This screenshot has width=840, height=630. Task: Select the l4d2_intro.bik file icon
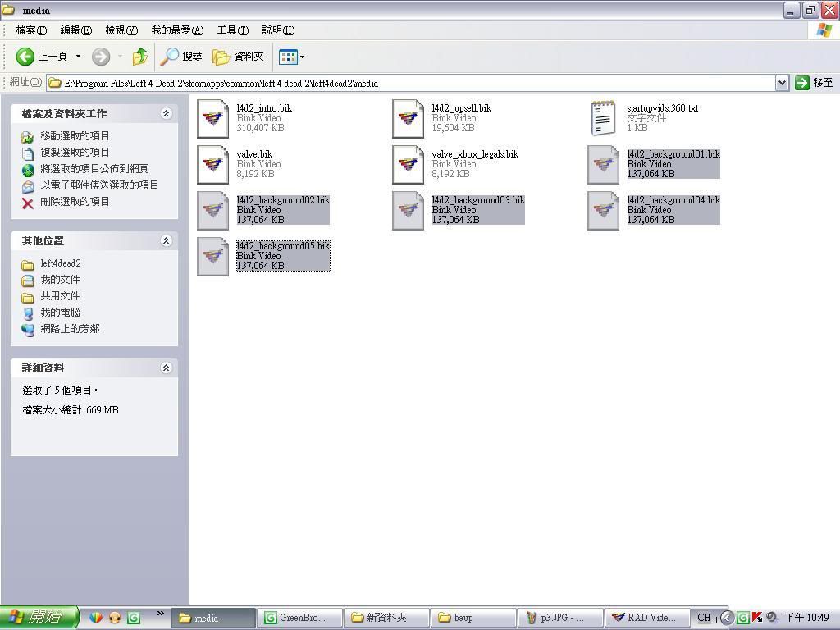pyautogui.click(x=213, y=119)
